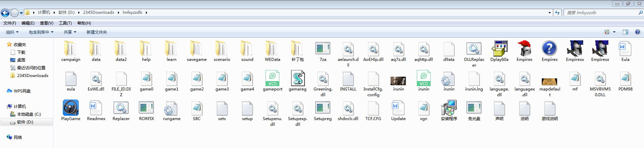Expand the 组织 dropdown menu

click(12, 32)
